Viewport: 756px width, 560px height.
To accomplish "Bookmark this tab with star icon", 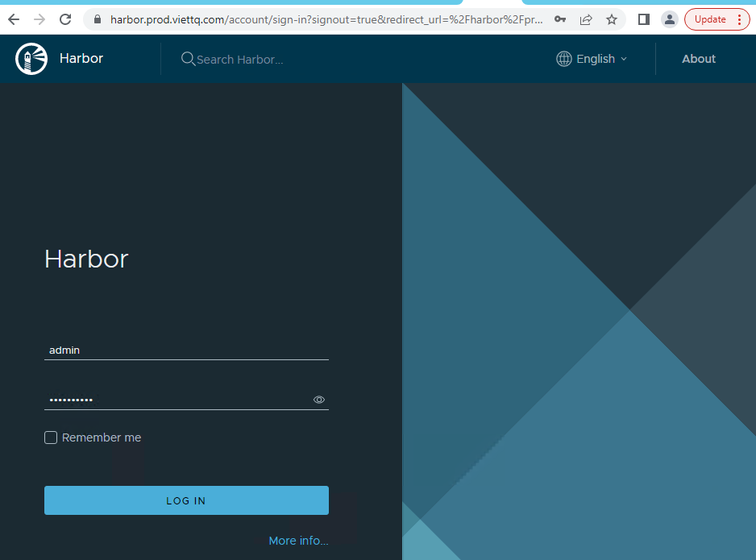I will [x=612, y=19].
